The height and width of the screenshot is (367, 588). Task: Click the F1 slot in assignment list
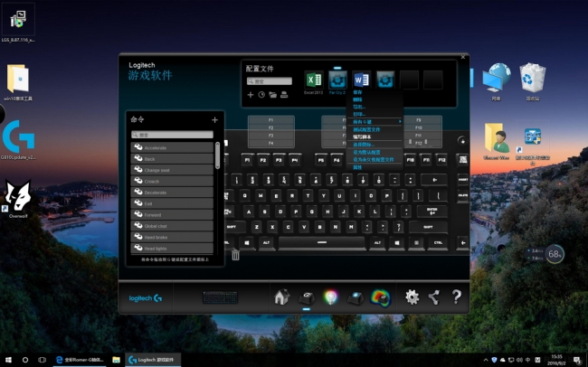(x=271, y=120)
